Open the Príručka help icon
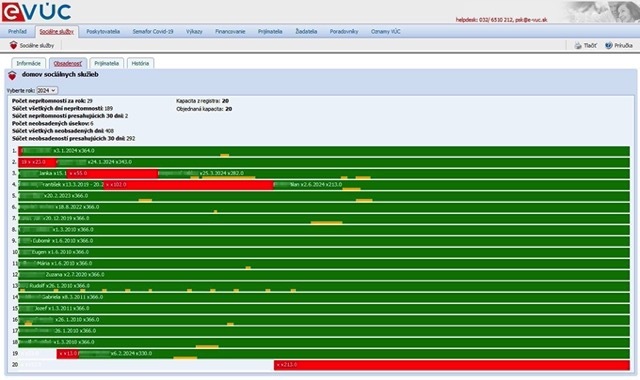The image size is (640, 380). click(609, 45)
